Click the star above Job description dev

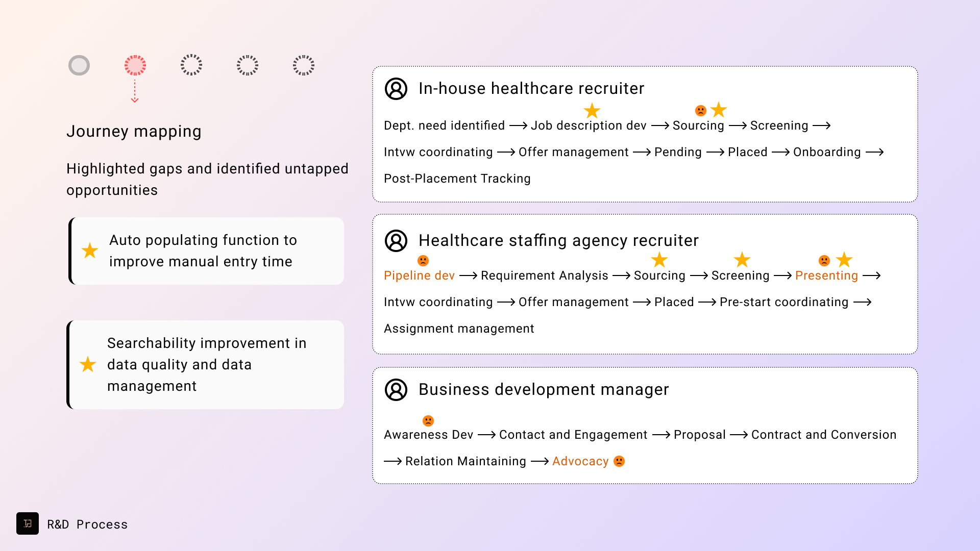click(592, 110)
